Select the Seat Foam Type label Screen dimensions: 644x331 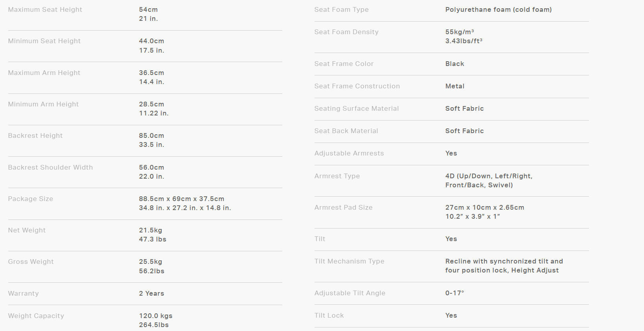341,9
